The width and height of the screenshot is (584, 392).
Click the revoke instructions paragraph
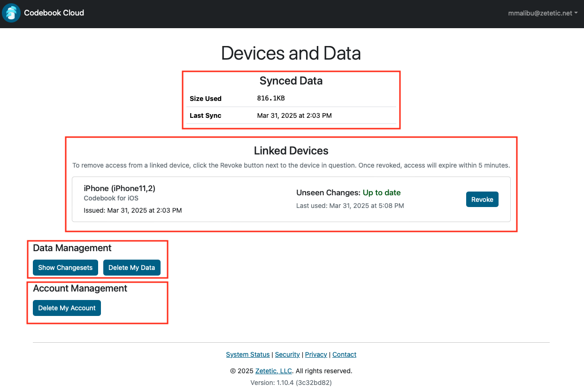point(291,165)
